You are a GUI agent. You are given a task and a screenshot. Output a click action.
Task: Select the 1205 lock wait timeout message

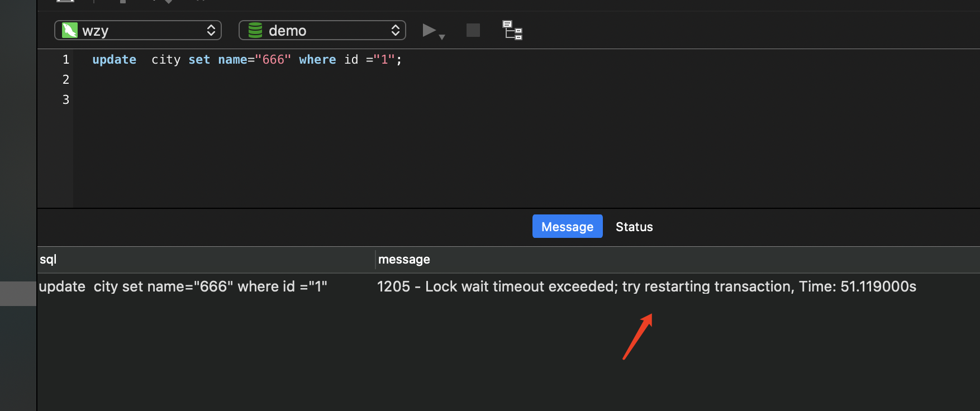(x=646, y=286)
